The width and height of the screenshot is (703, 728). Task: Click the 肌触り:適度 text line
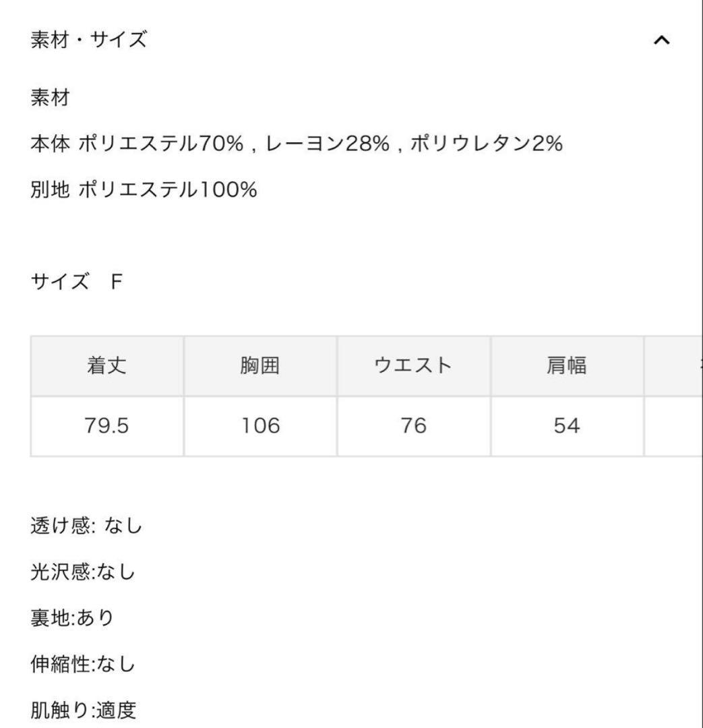(x=84, y=710)
